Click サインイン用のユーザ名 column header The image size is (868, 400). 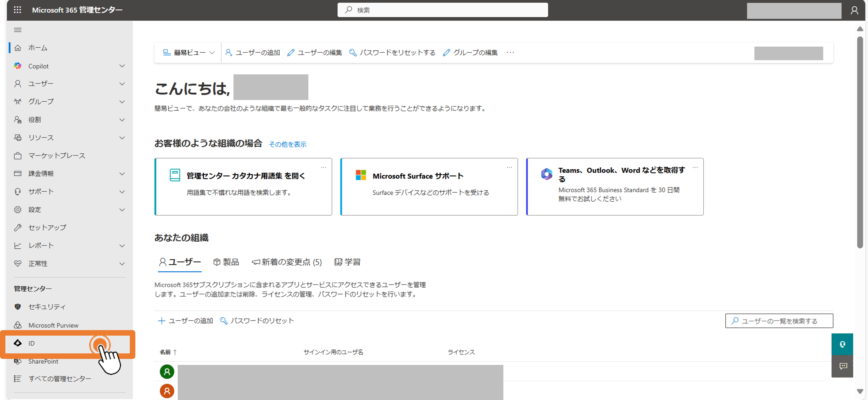333,352
